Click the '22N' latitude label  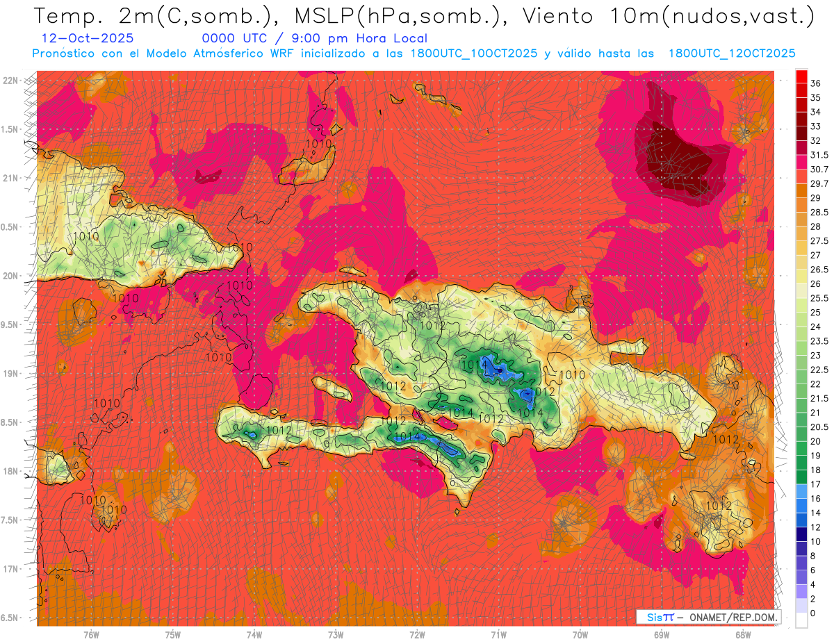pyautogui.click(x=11, y=81)
